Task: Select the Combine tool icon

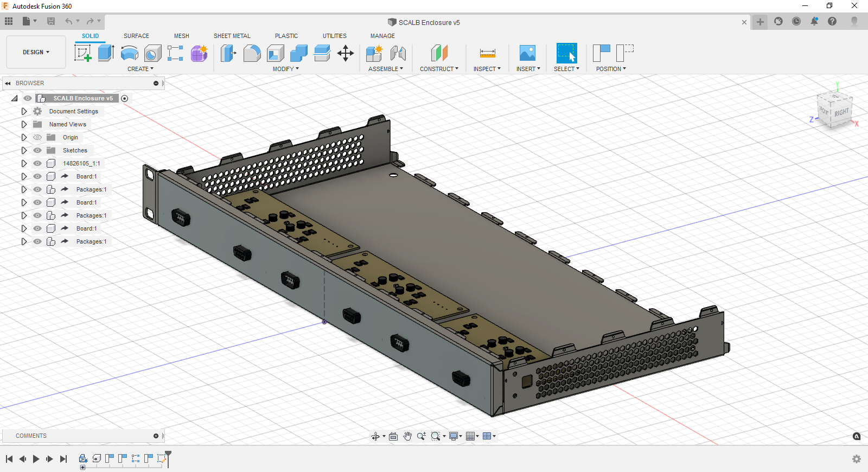Action: click(299, 53)
